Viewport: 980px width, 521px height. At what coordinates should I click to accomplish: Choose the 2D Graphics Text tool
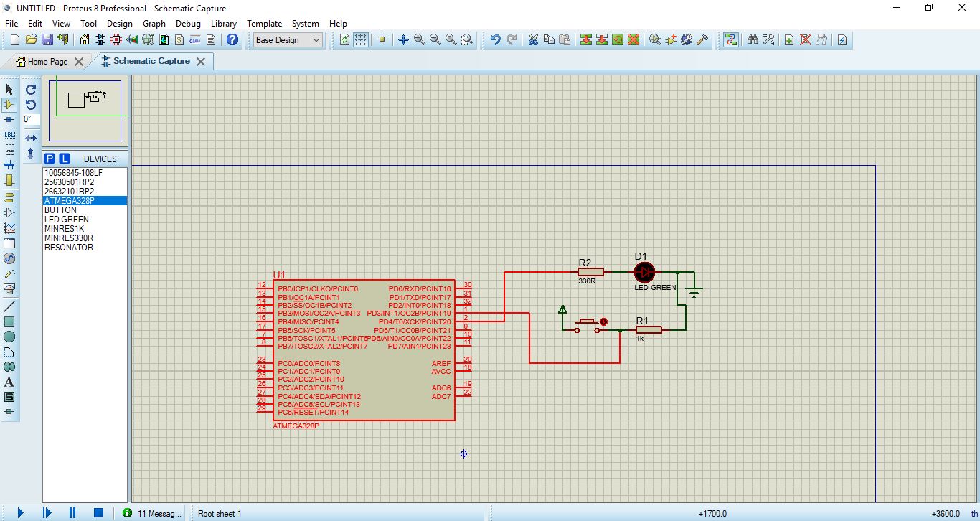[x=9, y=382]
